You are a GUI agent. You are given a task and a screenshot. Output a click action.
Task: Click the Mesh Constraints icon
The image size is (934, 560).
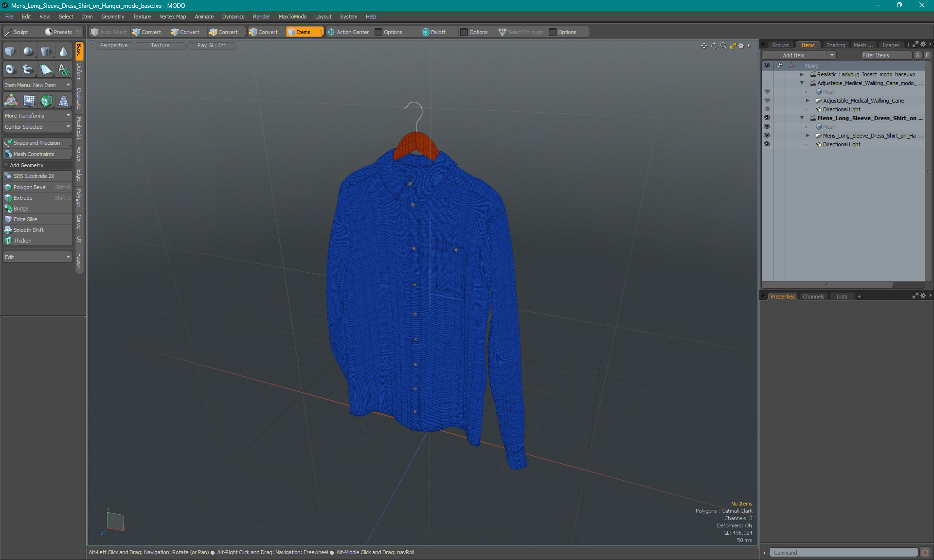pos(8,154)
